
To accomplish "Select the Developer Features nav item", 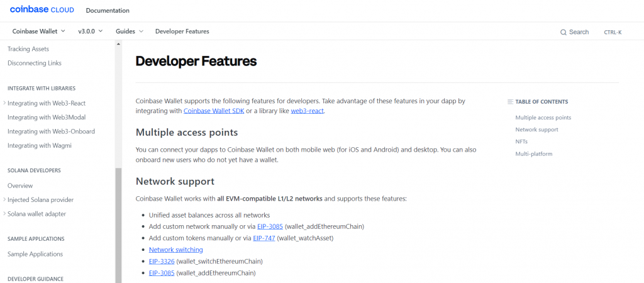I will (182, 31).
